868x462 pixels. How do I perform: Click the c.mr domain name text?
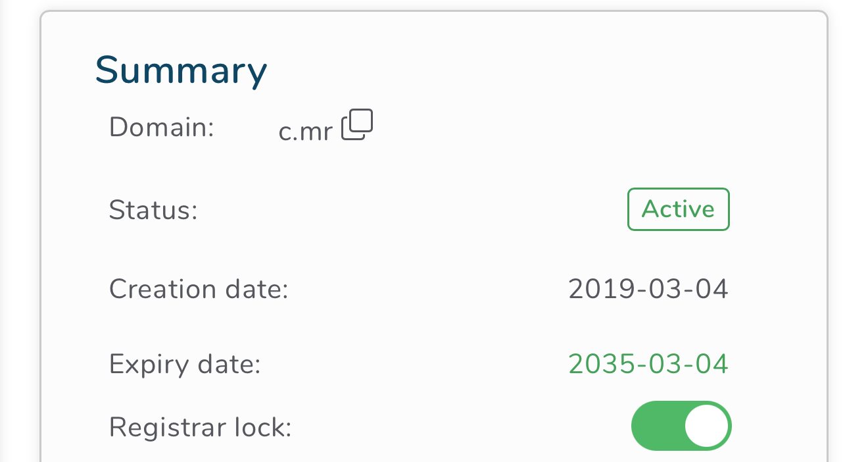click(305, 132)
